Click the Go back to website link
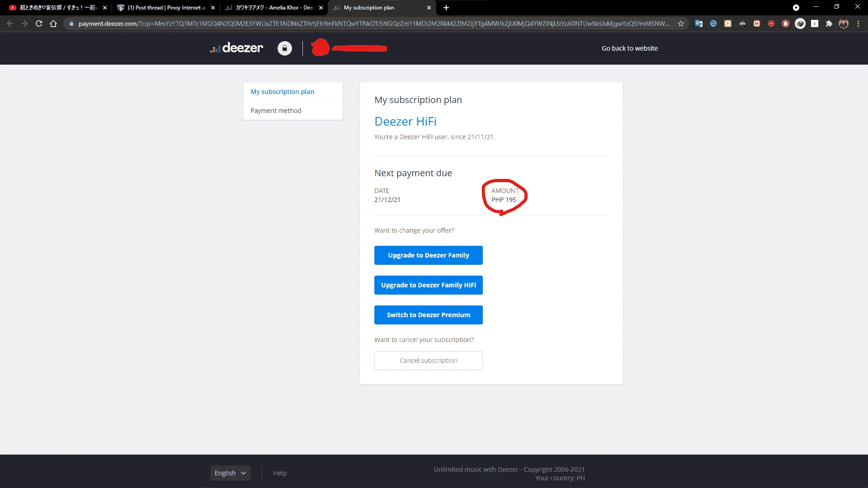 point(630,48)
